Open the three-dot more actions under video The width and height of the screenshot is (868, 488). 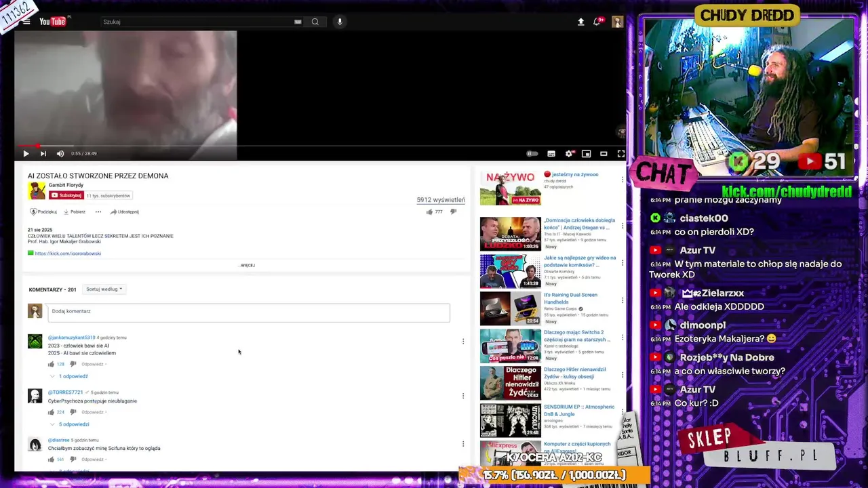click(98, 211)
